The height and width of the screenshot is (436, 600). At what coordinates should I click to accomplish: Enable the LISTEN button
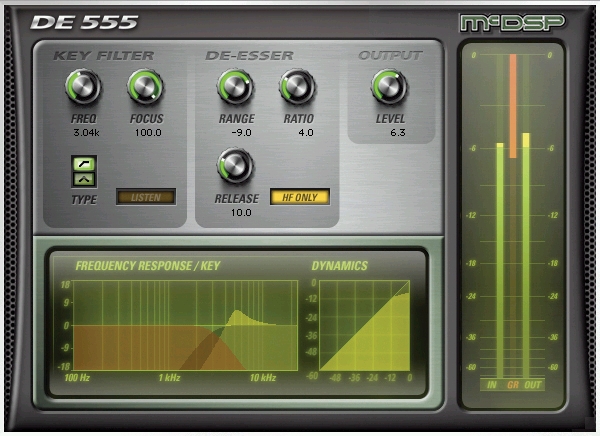pyautogui.click(x=146, y=197)
